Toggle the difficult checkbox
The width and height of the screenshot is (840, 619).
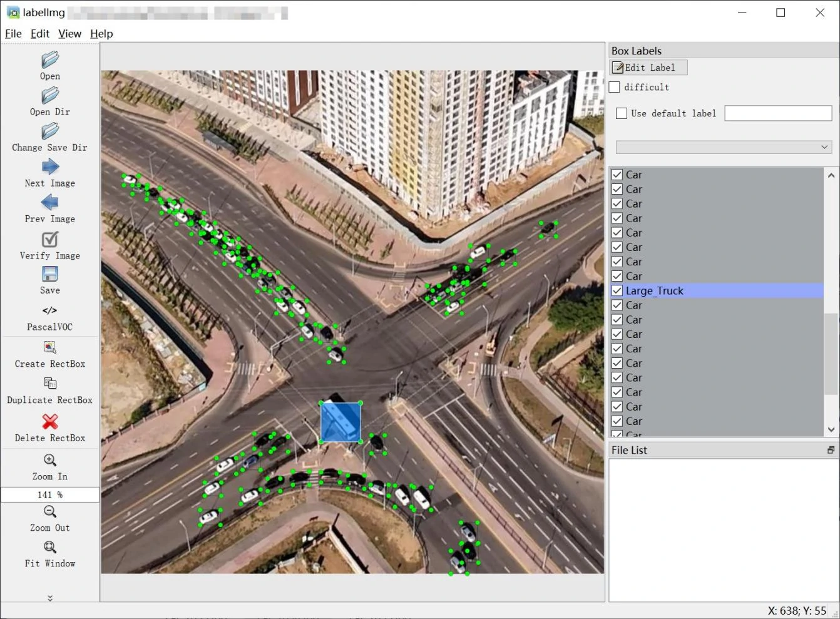pyautogui.click(x=615, y=87)
